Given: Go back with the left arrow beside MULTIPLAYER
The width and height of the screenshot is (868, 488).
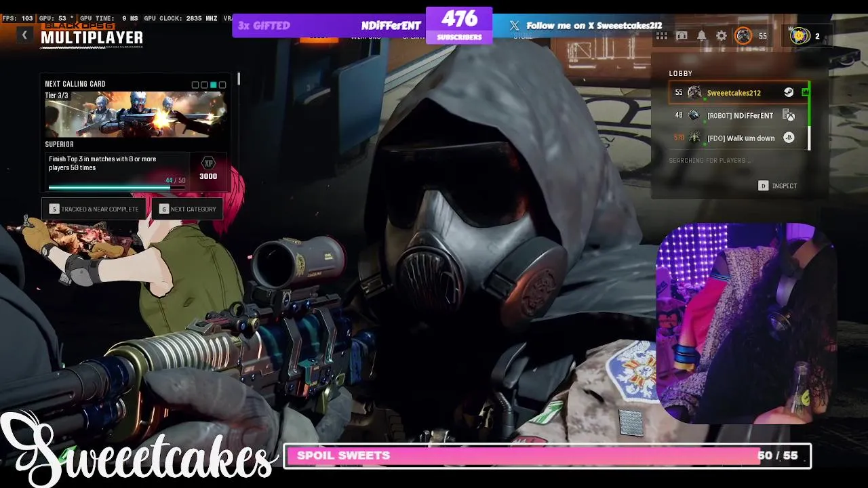Looking at the screenshot, I should coord(24,35).
